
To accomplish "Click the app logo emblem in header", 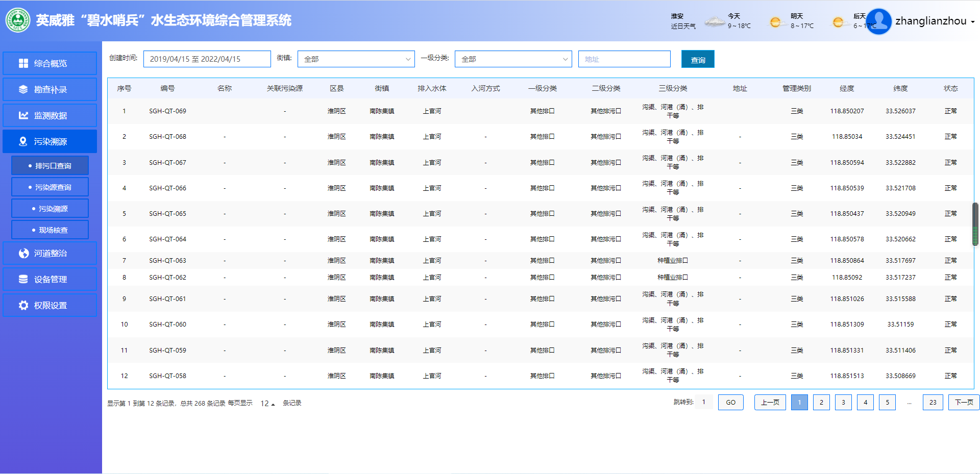I will click(x=18, y=20).
